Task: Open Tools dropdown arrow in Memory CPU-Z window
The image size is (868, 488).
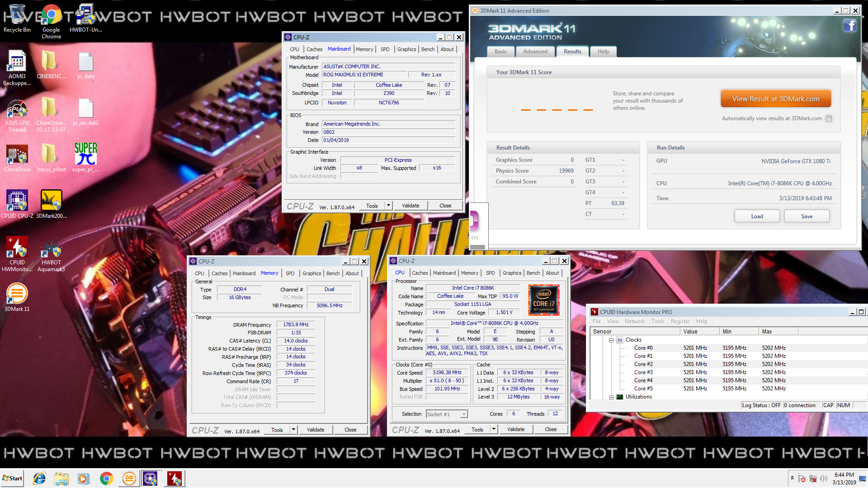Action: (x=293, y=430)
